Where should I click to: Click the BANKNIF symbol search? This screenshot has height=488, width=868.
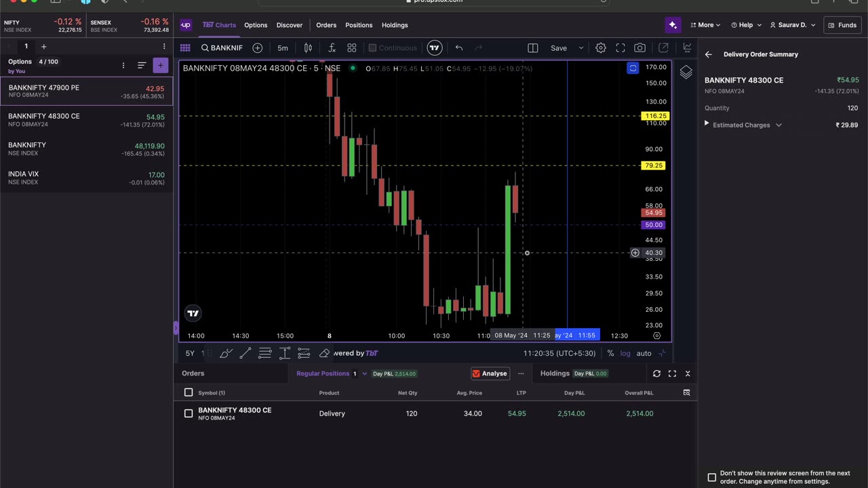(222, 48)
